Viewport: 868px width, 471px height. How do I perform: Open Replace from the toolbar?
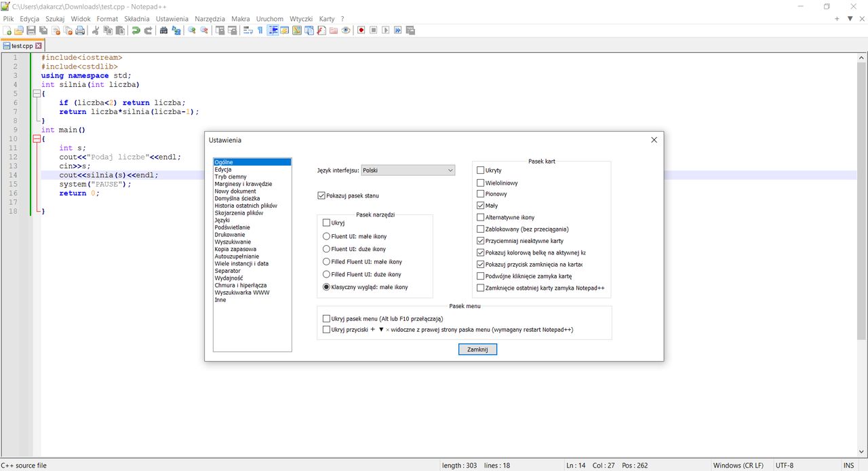(x=176, y=30)
